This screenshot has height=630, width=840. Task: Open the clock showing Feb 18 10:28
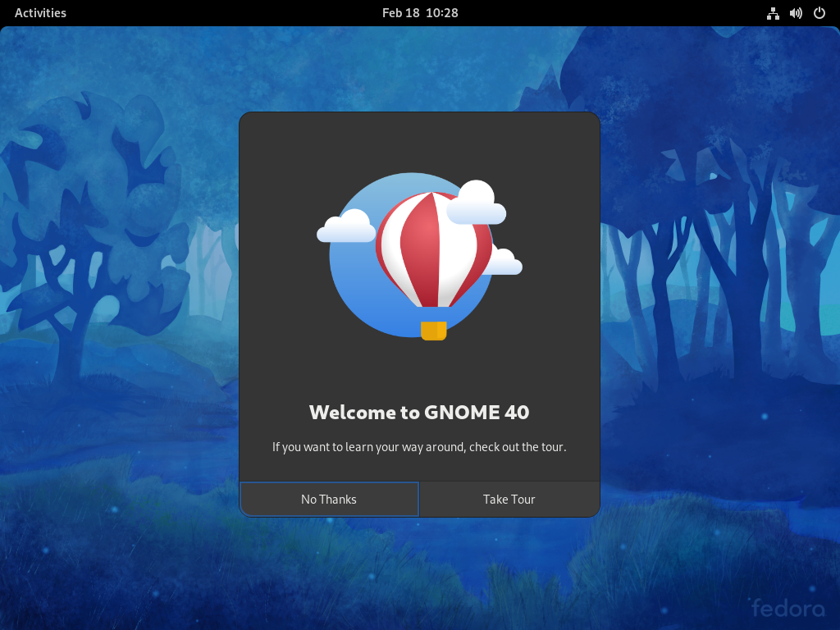420,13
